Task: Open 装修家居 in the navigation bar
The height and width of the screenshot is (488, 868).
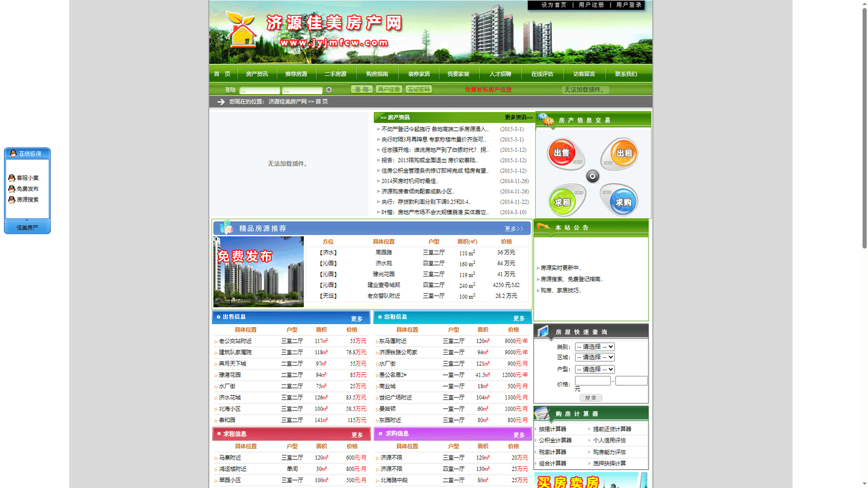Action: (x=419, y=74)
